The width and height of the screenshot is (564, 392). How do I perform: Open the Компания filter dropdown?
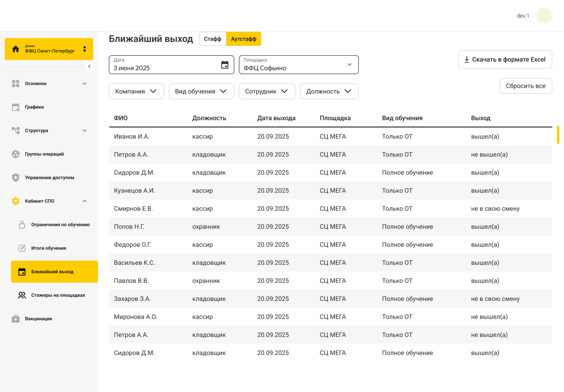click(x=136, y=91)
